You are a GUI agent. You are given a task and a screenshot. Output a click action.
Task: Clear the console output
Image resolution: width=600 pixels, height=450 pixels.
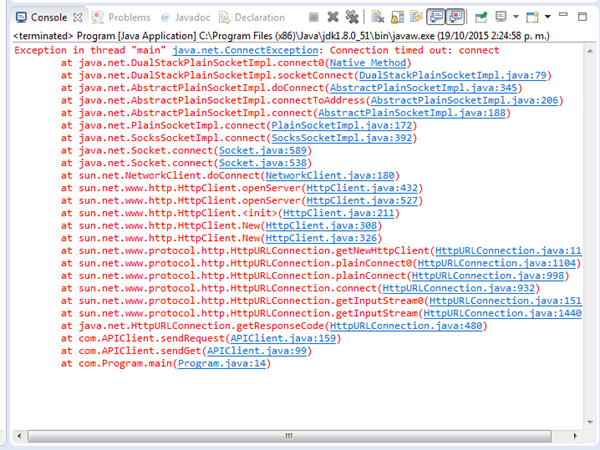tap(376, 17)
